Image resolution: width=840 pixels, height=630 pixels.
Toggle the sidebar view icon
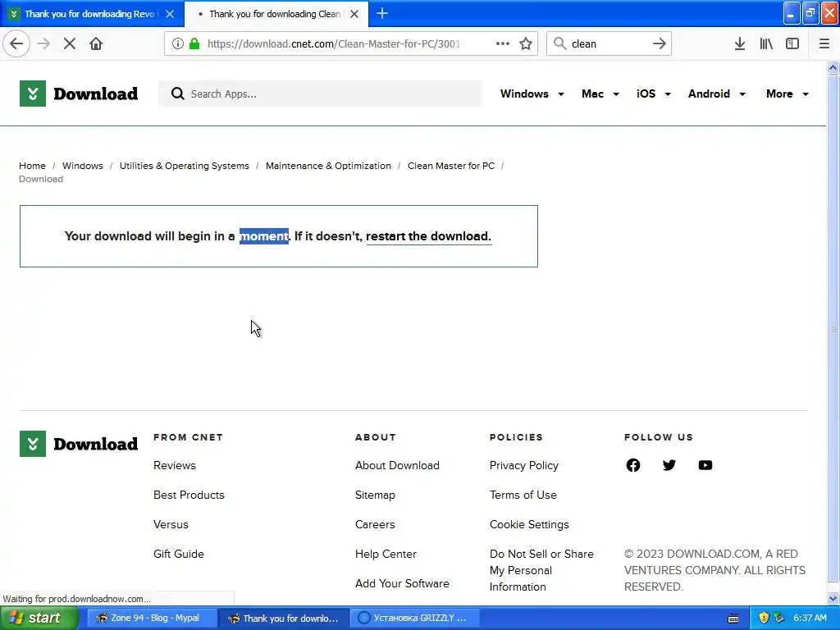coord(792,43)
